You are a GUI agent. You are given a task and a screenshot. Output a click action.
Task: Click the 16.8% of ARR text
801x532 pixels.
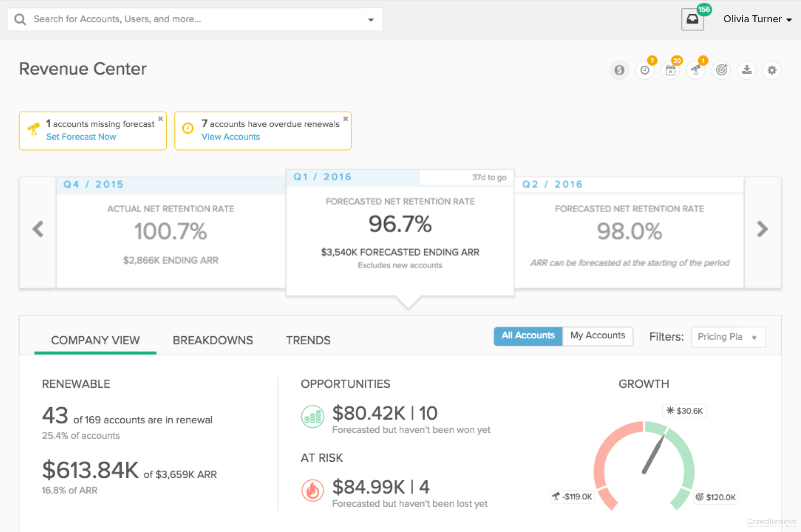tap(70, 490)
